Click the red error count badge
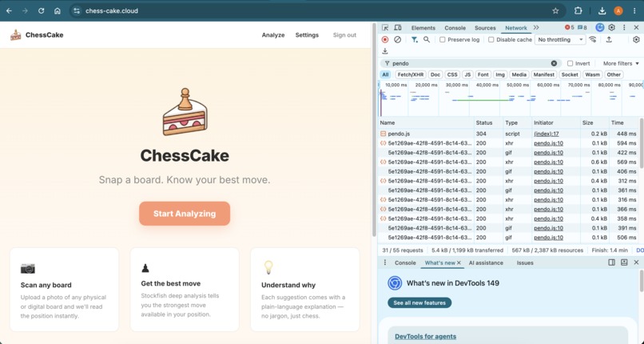The image size is (644, 344). tap(569, 27)
